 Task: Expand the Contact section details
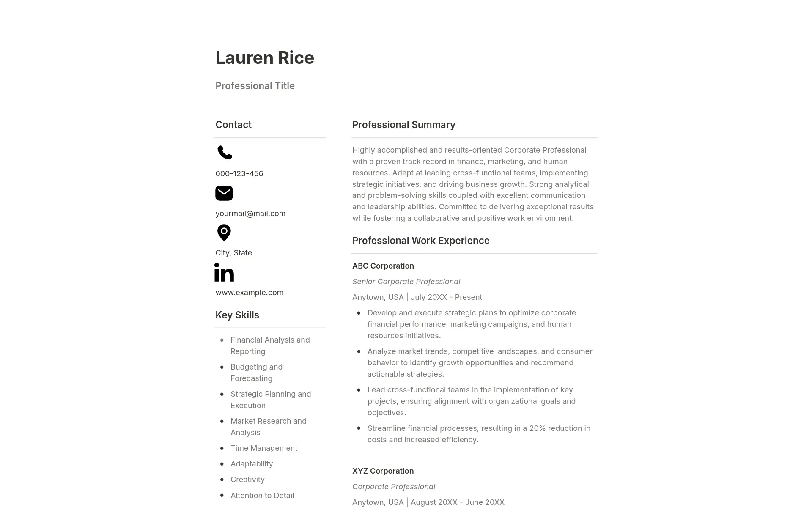click(234, 124)
